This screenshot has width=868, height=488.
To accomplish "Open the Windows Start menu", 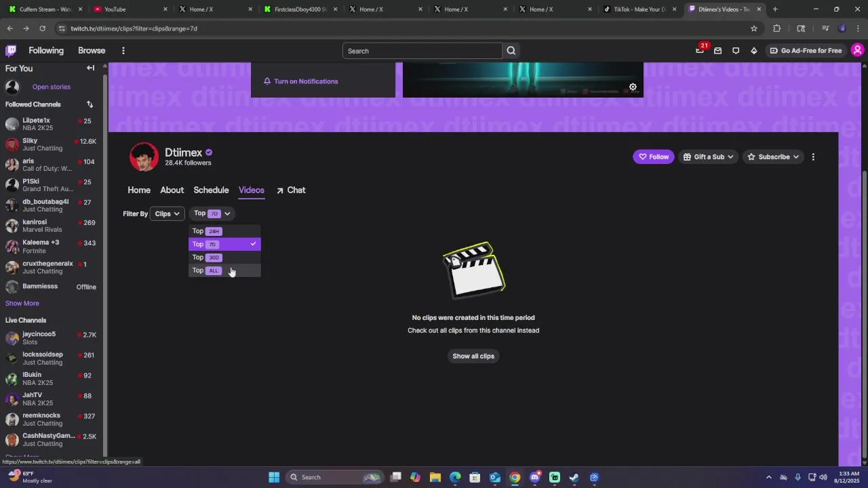I will (274, 477).
